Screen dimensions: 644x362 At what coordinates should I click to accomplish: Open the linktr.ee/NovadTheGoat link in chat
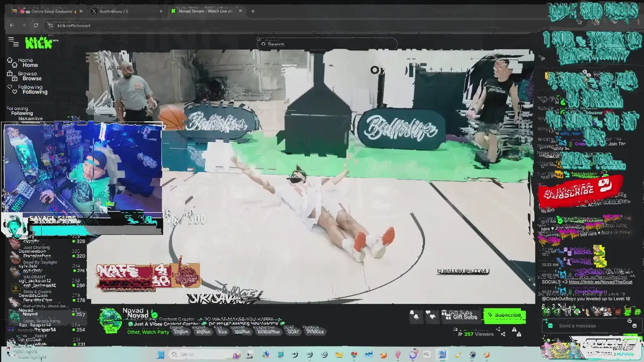601,282
